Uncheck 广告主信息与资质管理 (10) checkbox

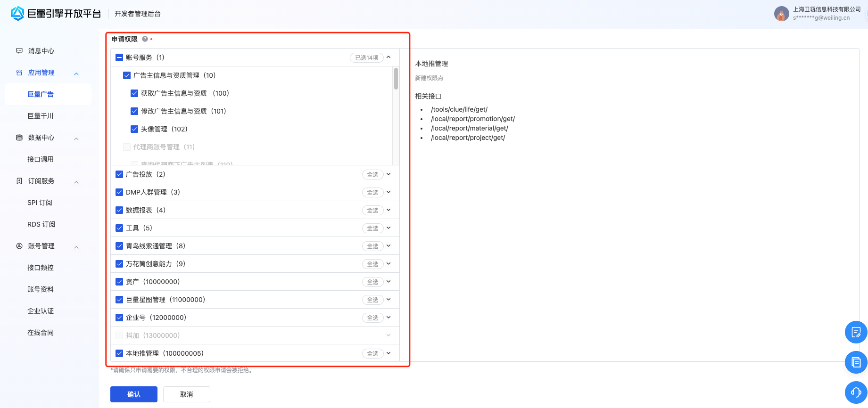[127, 75]
